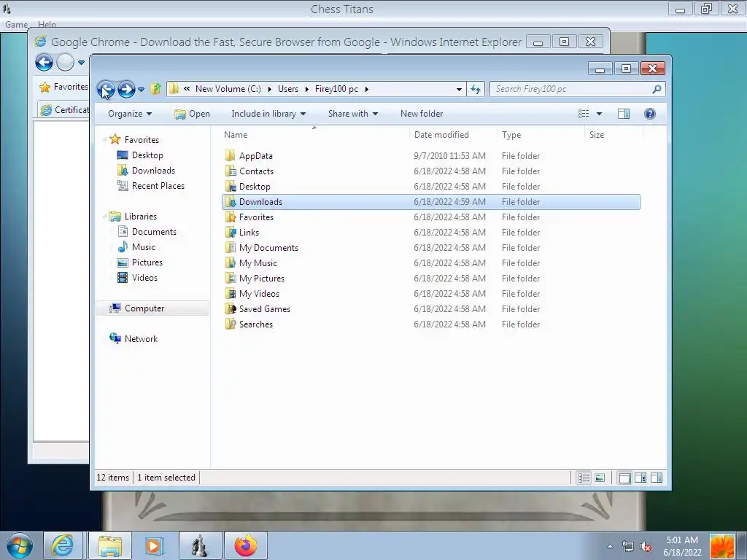Open the Share with dropdown
This screenshot has height=560, width=747.
coord(353,114)
